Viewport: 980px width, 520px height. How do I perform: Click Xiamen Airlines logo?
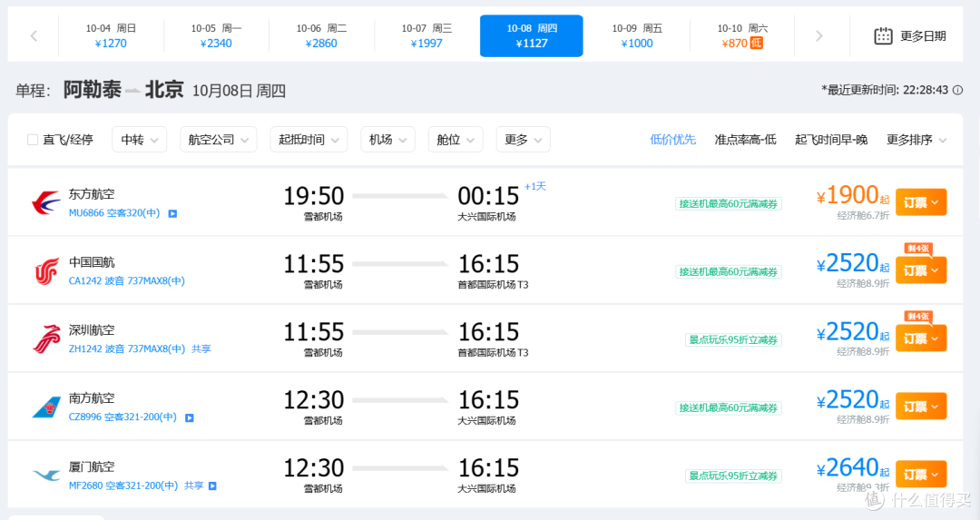pyautogui.click(x=46, y=475)
